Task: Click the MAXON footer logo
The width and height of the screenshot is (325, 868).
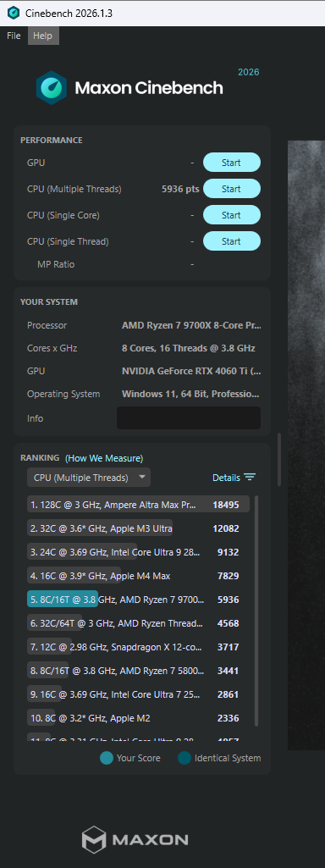Action: pyautogui.click(x=135, y=839)
